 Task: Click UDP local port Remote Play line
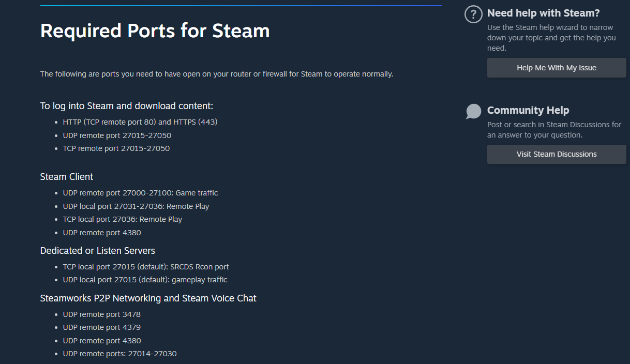[x=136, y=206]
